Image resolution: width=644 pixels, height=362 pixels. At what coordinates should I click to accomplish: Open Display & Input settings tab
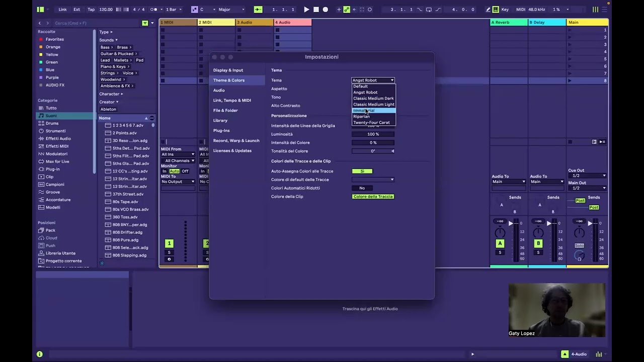[237, 70]
